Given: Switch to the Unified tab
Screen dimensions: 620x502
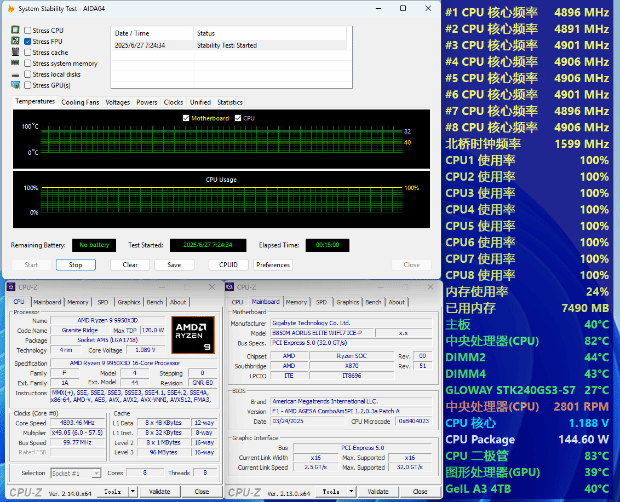Looking at the screenshot, I should 200,102.
